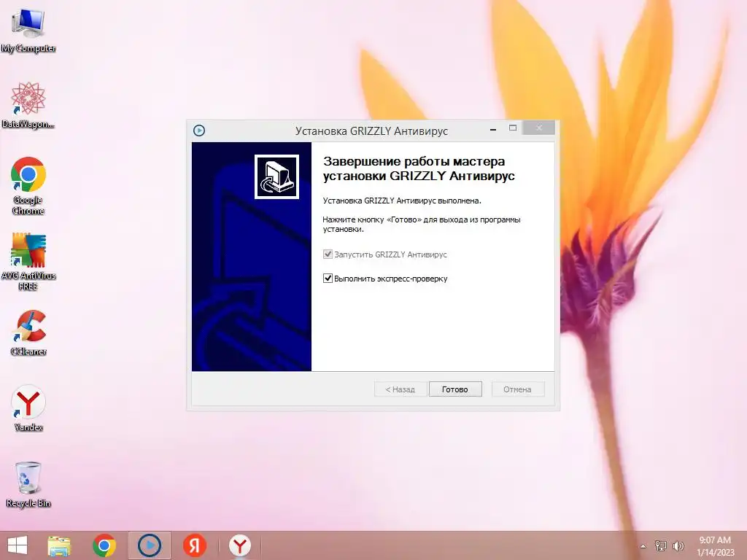The image size is (747, 560).
Task: Show hidden tray icons arrow
Action: pos(643,546)
